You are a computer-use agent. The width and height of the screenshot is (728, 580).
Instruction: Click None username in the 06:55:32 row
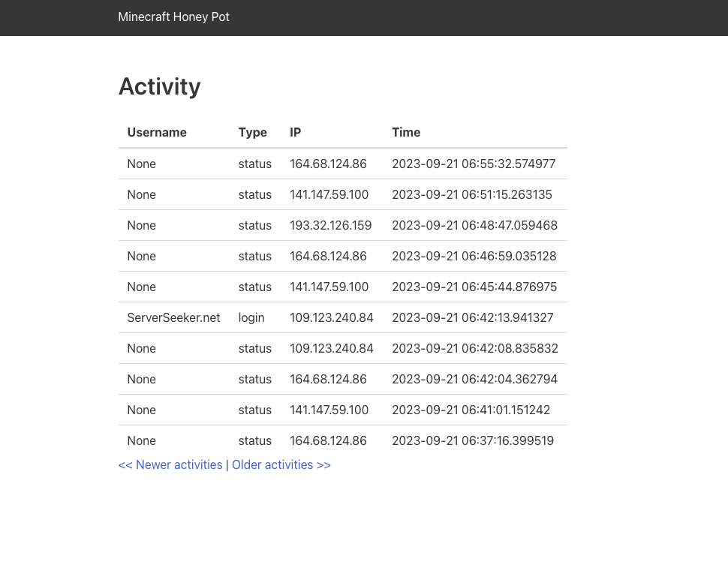click(142, 164)
